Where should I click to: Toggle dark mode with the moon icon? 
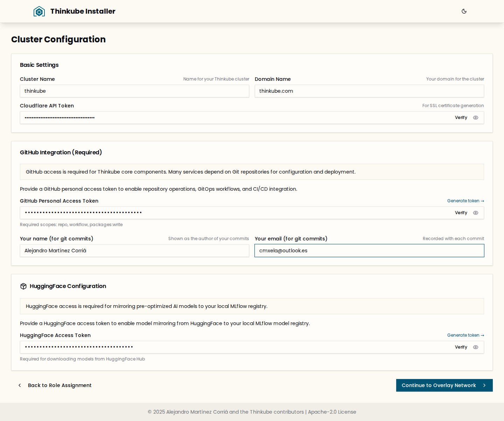(x=464, y=11)
